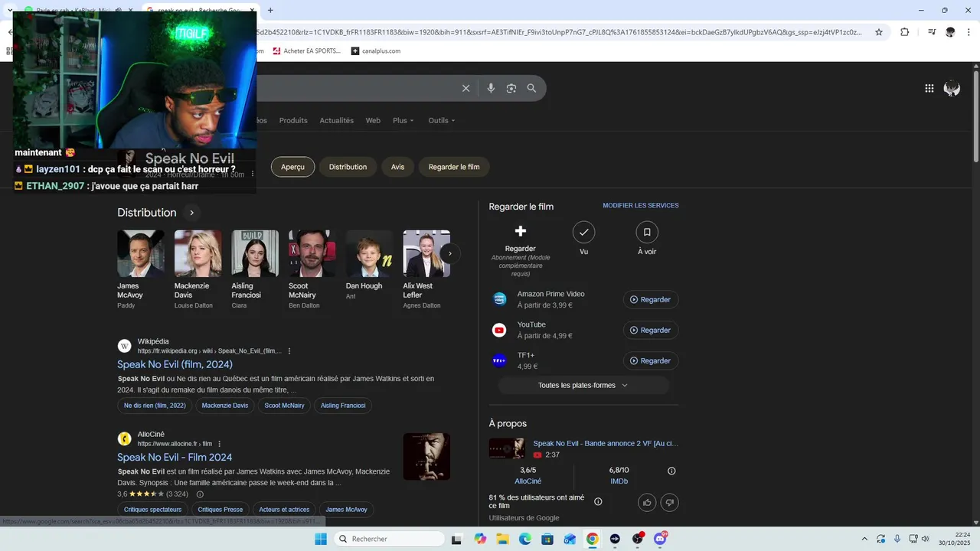This screenshot has width=980, height=551.
Task: Click the Acteurs et actrices chip
Action: (284, 510)
